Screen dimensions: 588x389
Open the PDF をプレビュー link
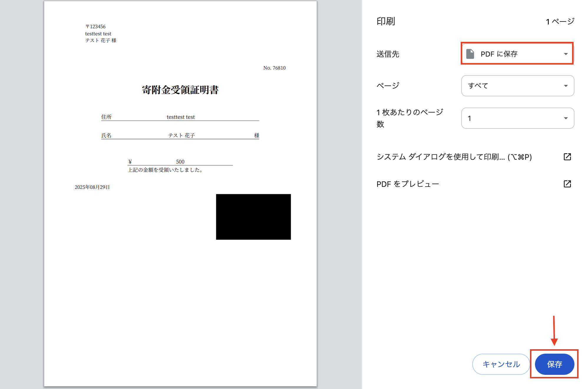[x=407, y=184]
